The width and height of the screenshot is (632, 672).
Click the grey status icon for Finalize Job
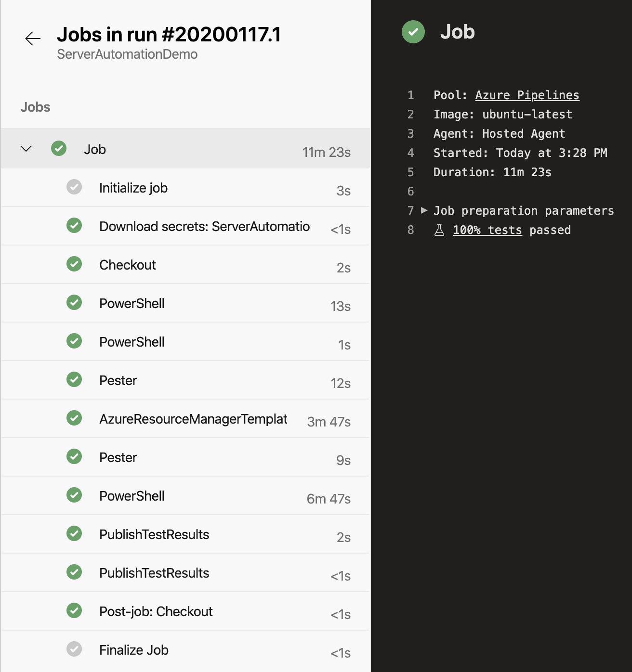click(x=74, y=649)
